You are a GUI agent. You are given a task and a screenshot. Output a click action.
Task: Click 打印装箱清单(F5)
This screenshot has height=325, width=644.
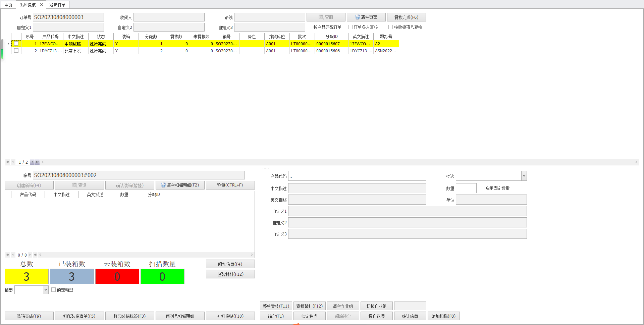[x=79, y=316]
